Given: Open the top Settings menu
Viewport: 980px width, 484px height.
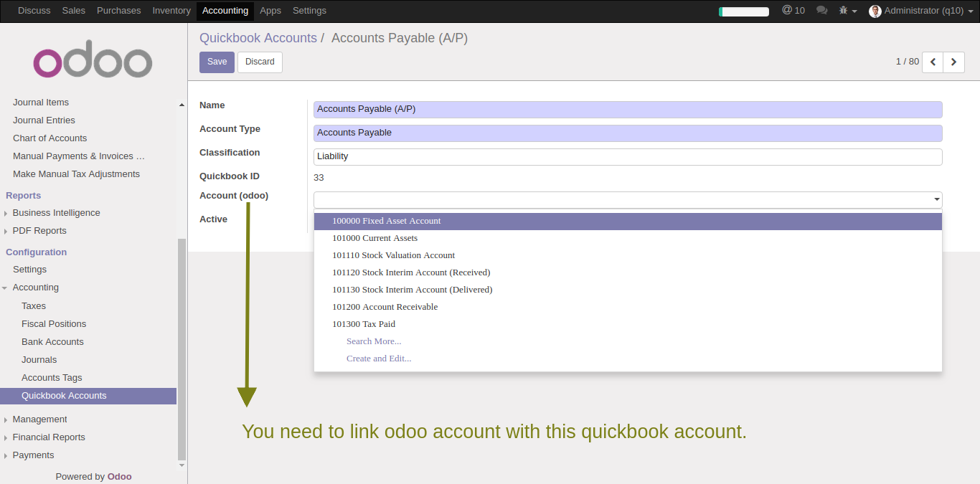Looking at the screenshot, I should point(309,11).
